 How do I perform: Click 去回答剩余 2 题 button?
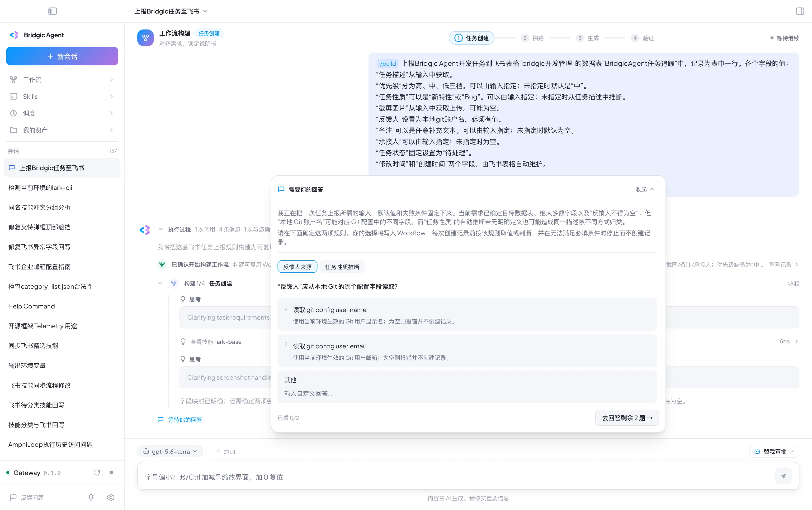pos(627,418)
